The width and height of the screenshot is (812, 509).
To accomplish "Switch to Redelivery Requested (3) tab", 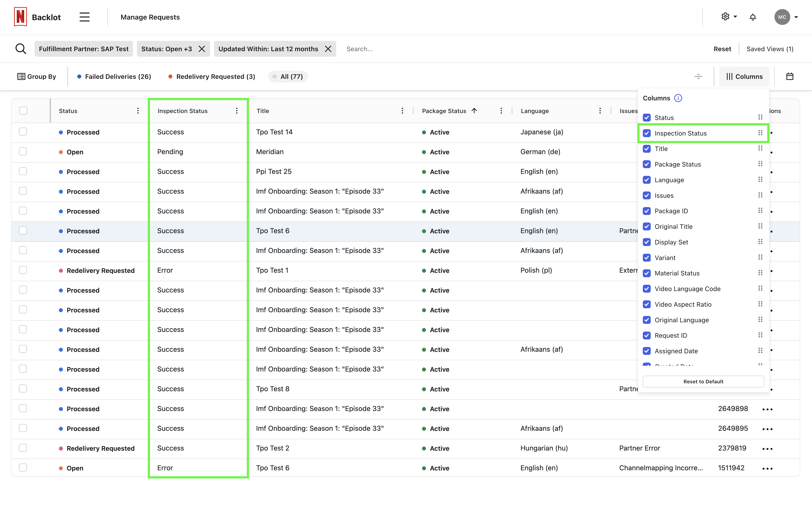I will tap(211, 76).
